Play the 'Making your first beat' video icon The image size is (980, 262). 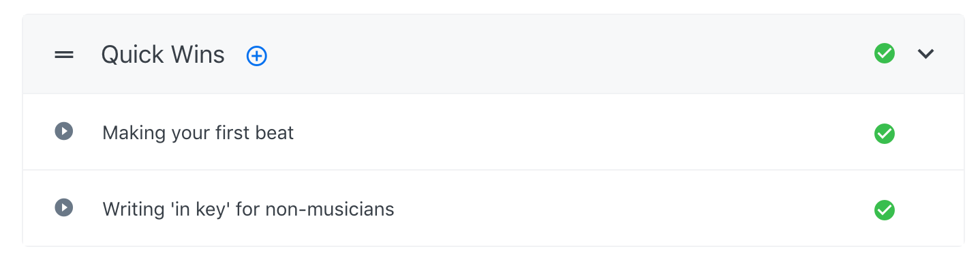point(64,131)
